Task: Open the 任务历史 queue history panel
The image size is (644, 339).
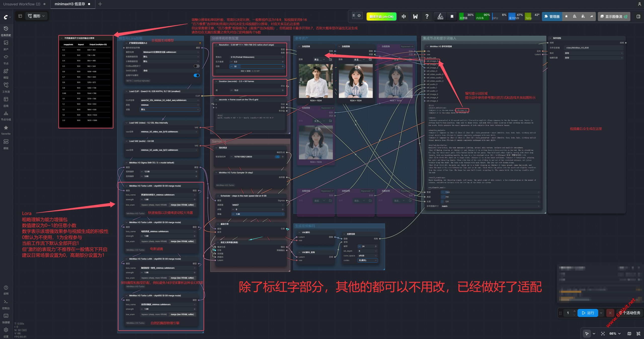Action: [x=6, y=31]
